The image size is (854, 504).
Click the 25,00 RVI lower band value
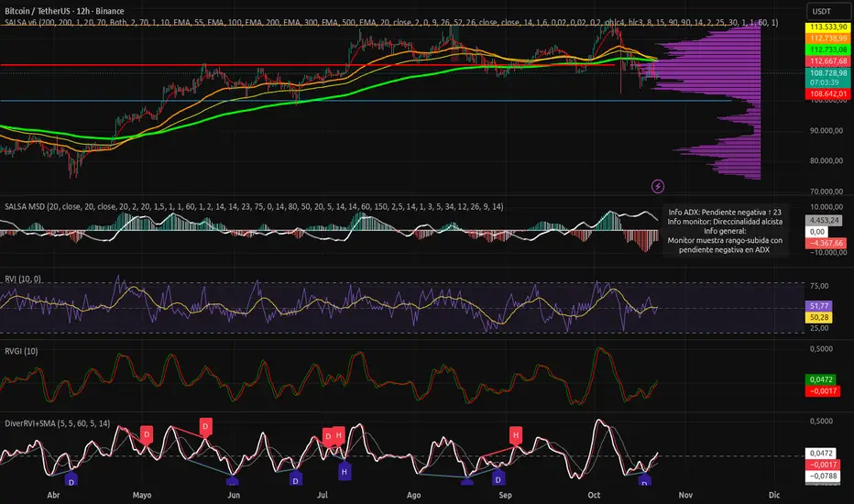point(819,329)
